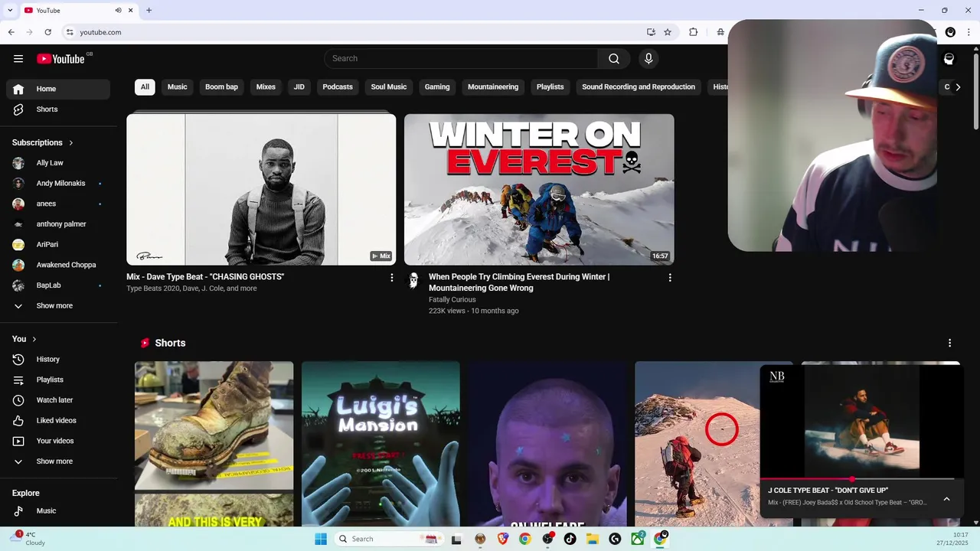Viewport: 980px width, 551px height.
Task: Select the Podcasts filter chip
Action: pos(338,87)
